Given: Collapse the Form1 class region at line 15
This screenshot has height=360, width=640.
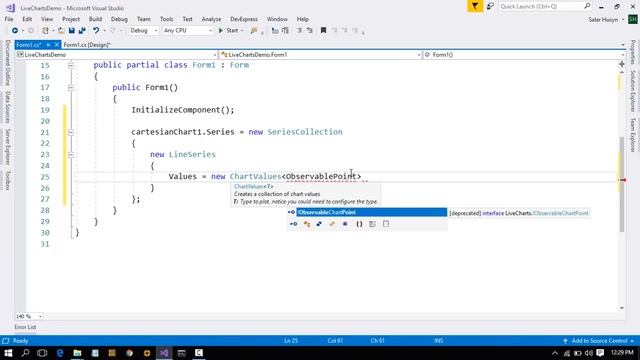Looking at the screenshot, I should (71, 65).
